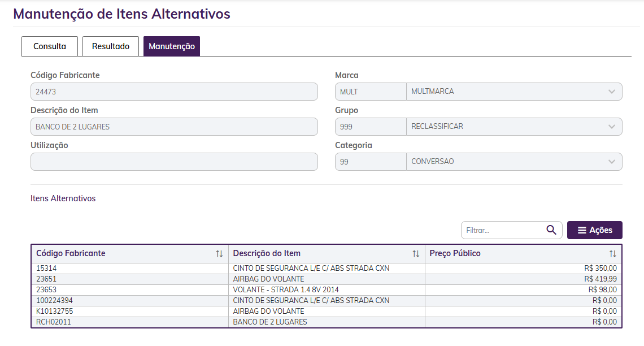Expand the Grupo RECLASSIFICAR dropdown
Screen dimensions: 644x346
612,127
